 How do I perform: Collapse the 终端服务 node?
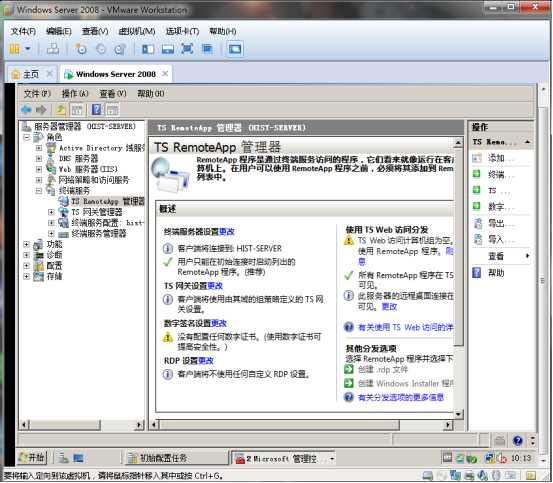coord(39,191)
